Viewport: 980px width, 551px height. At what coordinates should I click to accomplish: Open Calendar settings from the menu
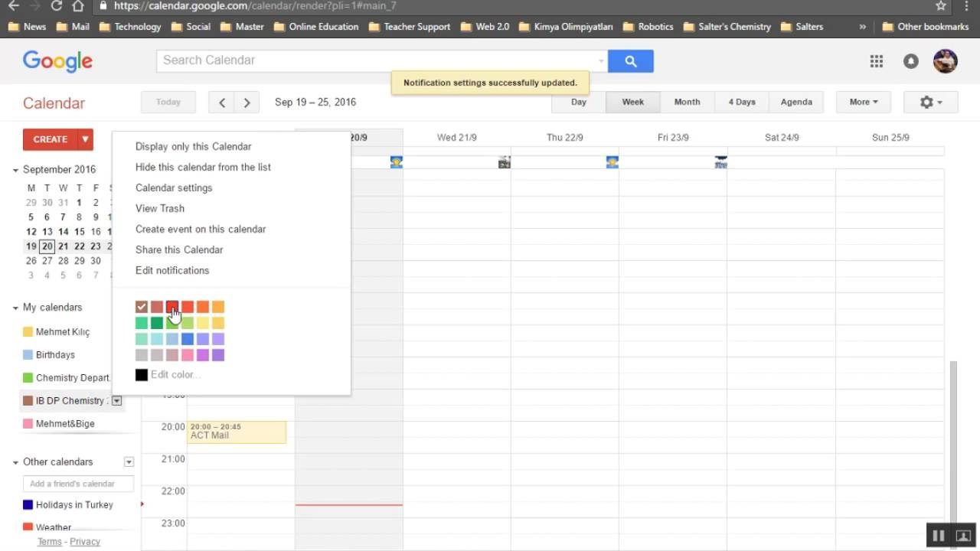[174, 187]
